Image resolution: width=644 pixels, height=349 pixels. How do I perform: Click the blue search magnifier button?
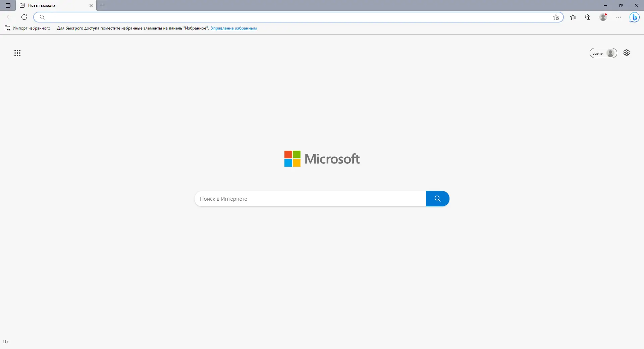point(437,199)
